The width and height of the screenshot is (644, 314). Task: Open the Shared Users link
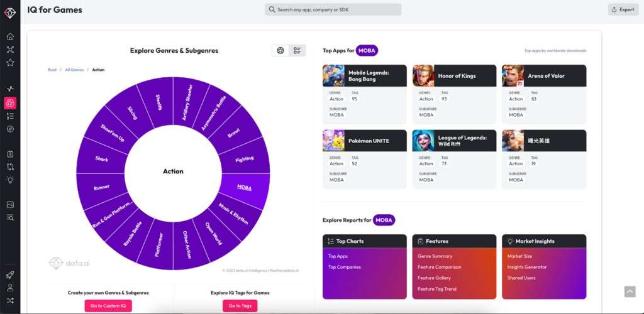[521, 278]
